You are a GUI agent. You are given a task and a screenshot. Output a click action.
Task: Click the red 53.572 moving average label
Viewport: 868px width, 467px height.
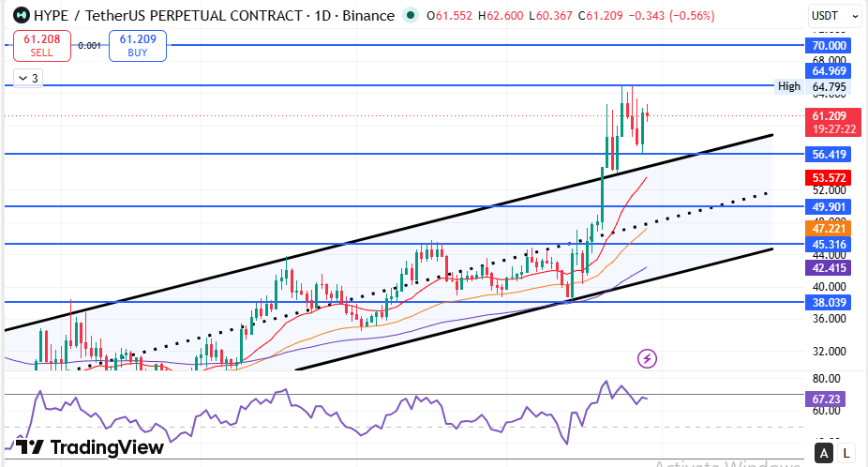(829, 178)
